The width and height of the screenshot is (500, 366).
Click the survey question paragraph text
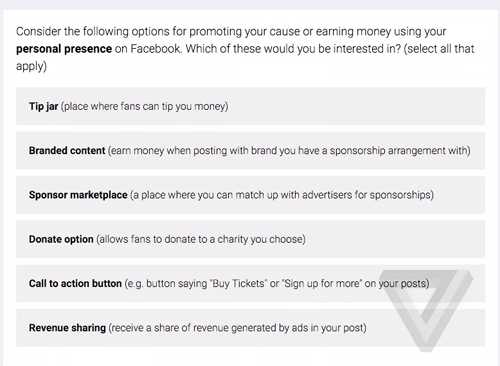click(245, 49)
